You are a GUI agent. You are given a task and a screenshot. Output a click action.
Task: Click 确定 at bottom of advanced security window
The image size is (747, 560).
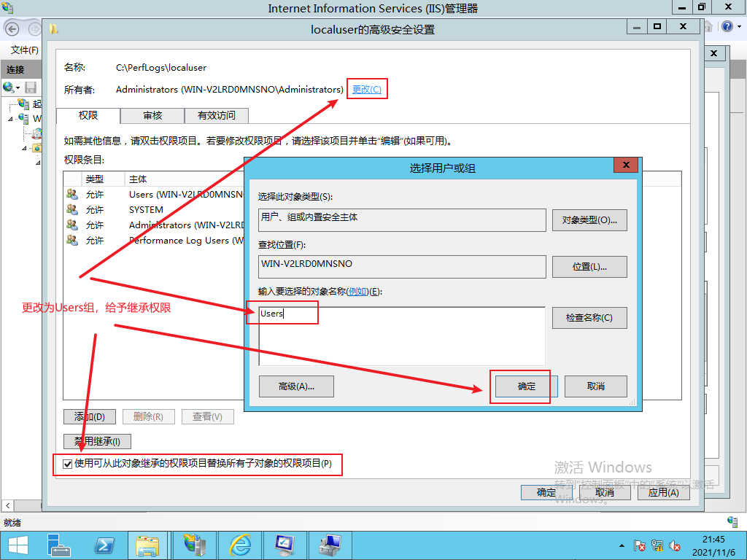(546, 492)
